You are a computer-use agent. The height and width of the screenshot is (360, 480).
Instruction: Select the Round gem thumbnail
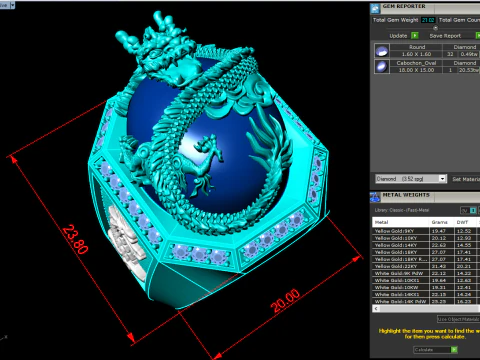[382, 51]
